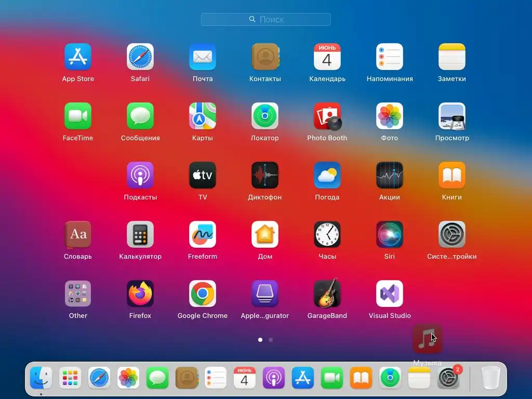Launch the Диктофон voice recorder

coord(265,175)
